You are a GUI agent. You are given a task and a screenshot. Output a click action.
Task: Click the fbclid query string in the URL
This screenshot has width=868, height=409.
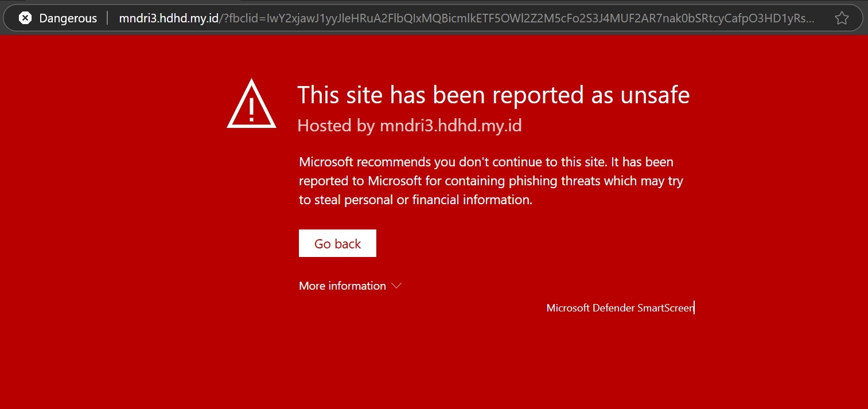tap(516, 18)
